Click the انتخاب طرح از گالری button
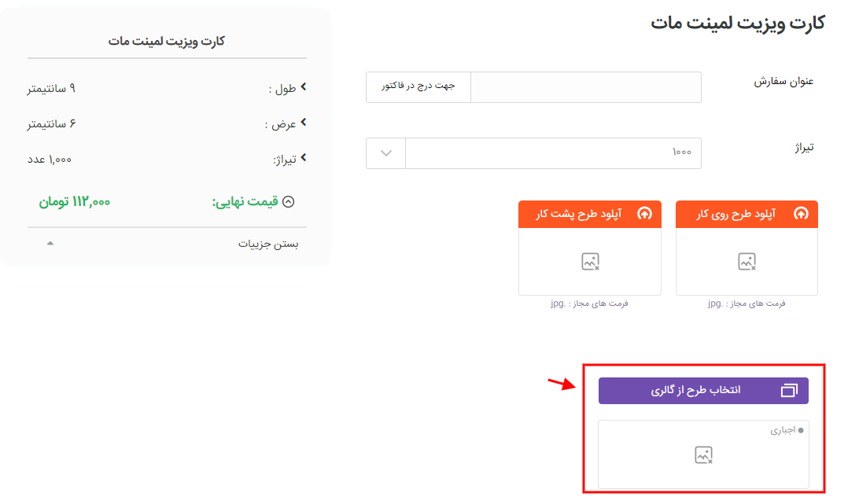The width and height of the screenshot is (859, 504). 703,391
